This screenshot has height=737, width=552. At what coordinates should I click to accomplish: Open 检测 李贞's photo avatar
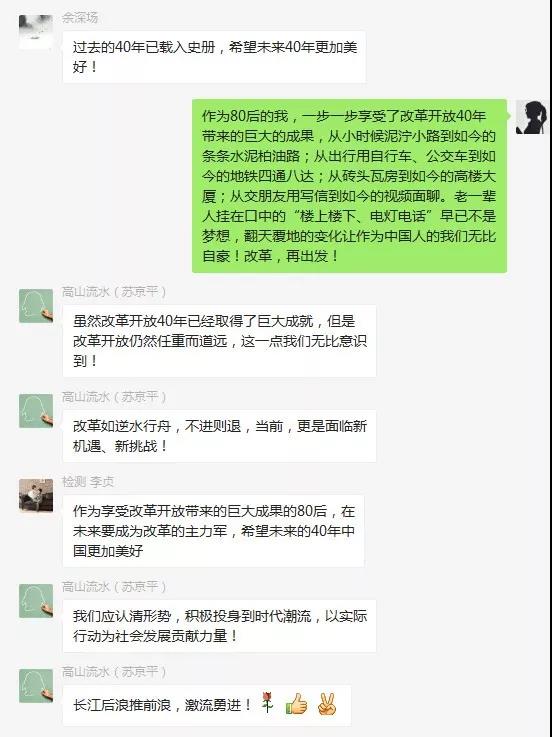36,495
